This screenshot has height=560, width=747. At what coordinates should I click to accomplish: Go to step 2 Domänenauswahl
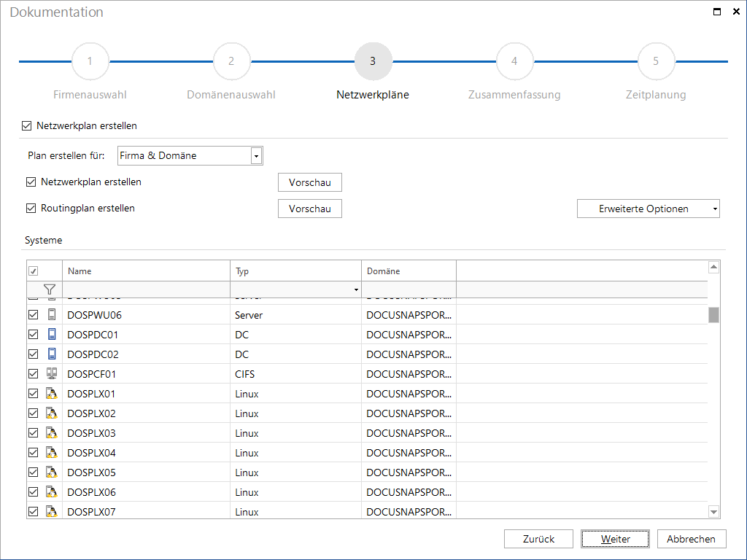231,61
